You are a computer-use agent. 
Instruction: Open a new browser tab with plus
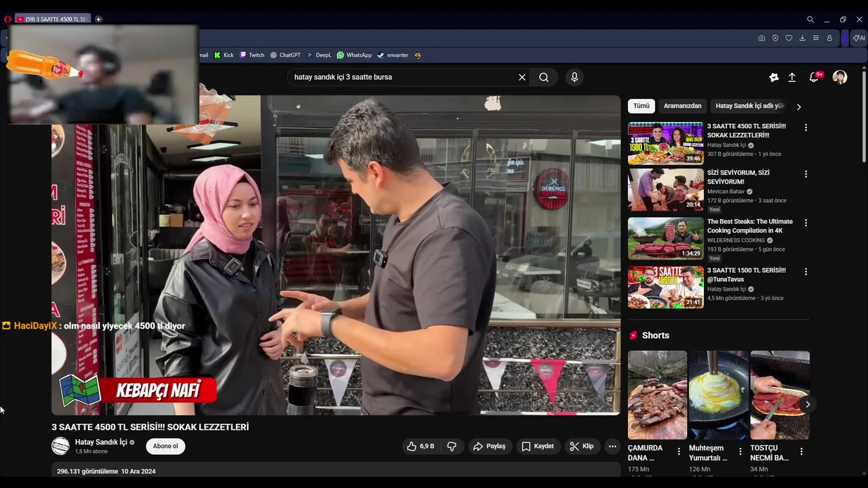coord(98,19)
